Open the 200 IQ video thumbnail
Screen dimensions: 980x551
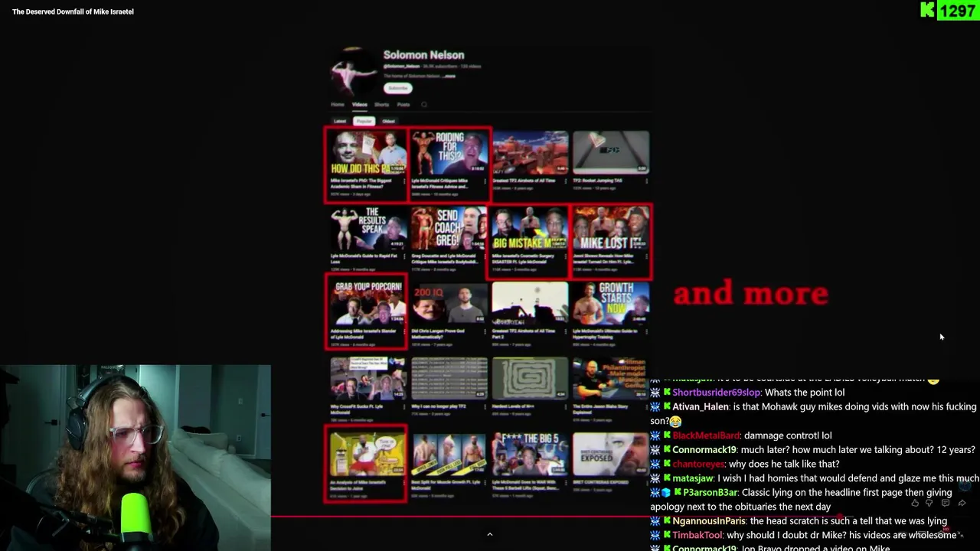pyautogui.click(x=449, y=303)
